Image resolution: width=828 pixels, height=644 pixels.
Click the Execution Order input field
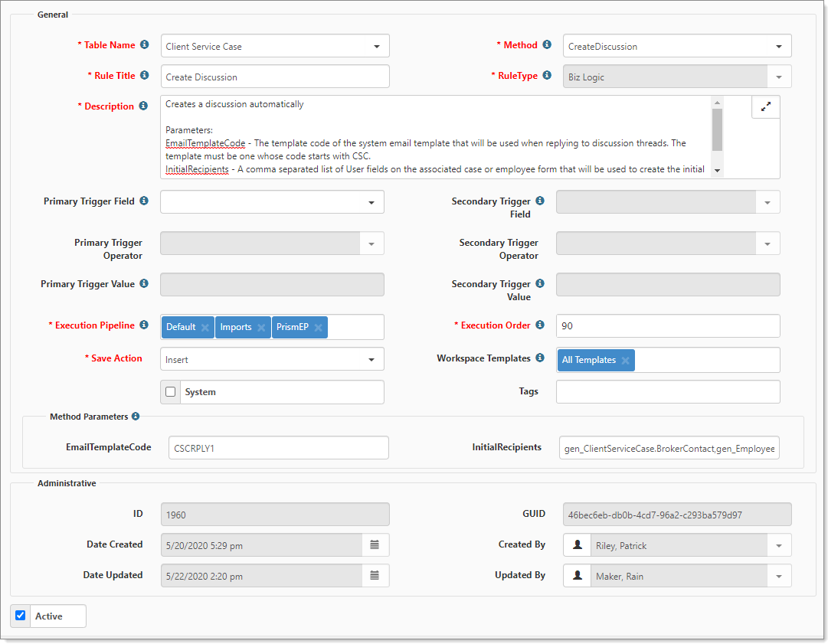click(667, 326)
